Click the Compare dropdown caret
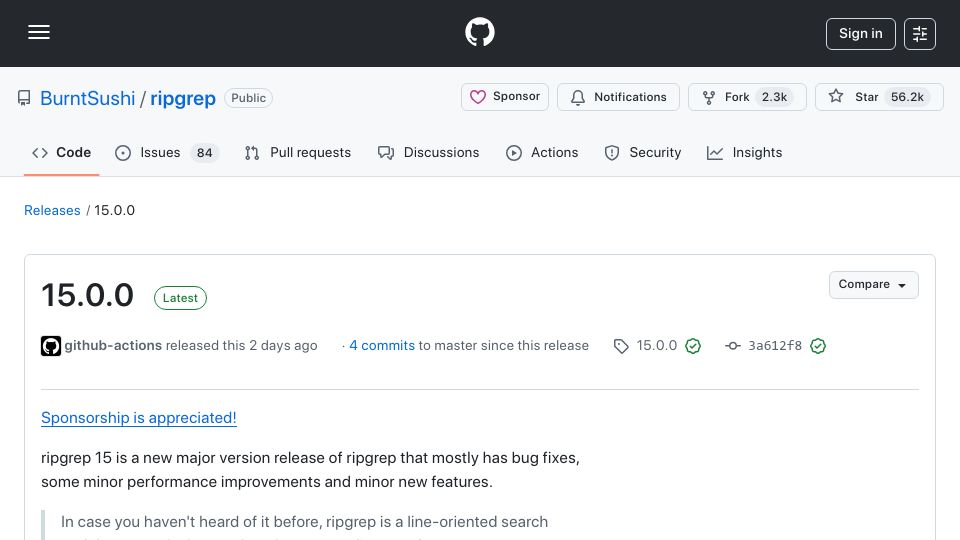 pyautogui.click(x=902, y=286)
